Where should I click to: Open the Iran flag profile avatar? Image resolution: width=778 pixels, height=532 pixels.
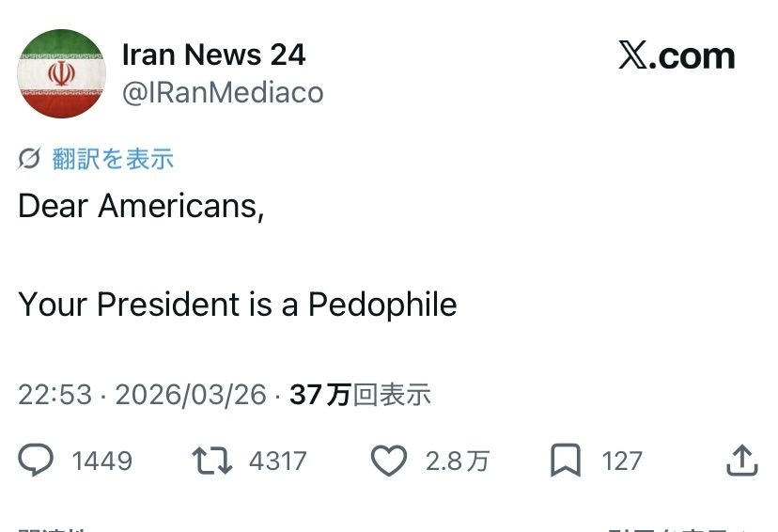tap(62, 73)
